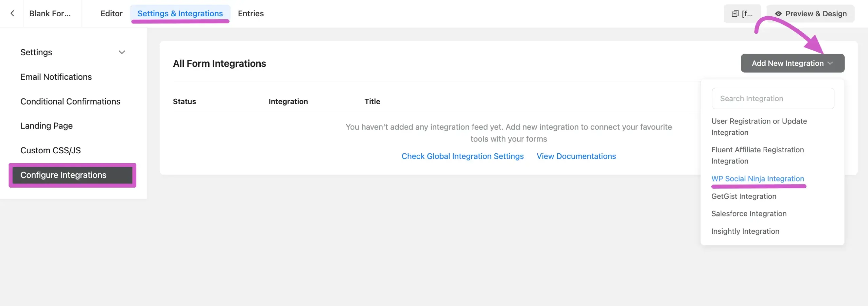Viewport: 868px width, 306px height.
Task: Expand the Add New Integration dropdown
Action: 792,63
